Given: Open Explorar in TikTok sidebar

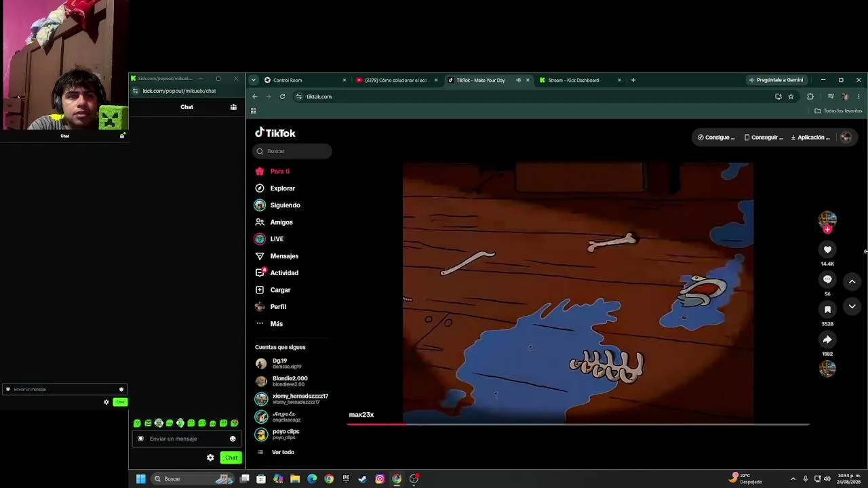Looking at the screenshot, I should [275, 188].
